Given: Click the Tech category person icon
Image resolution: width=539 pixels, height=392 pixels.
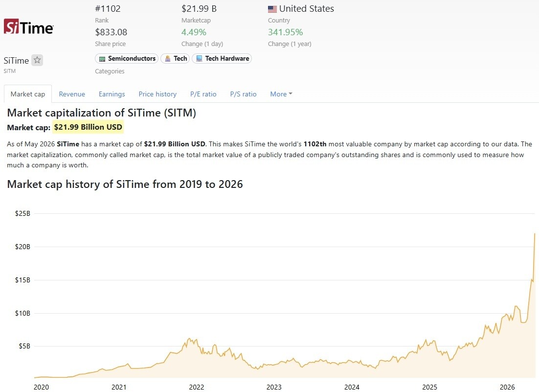Looking at the screenshot, I should coord(168,59).
